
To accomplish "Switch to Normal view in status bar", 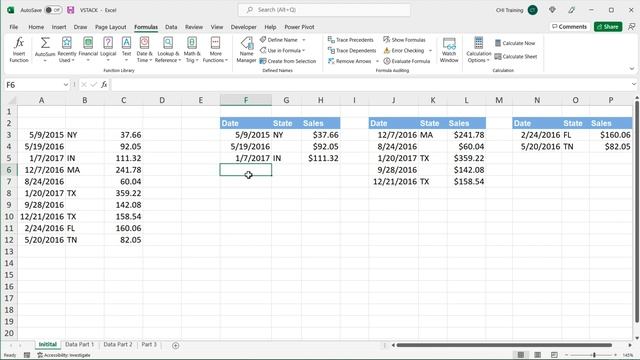I will pyautogui.click(x=521, y=355).
